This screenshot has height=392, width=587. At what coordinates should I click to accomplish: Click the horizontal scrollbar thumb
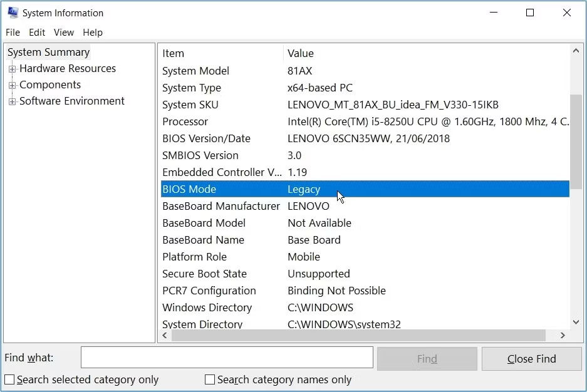(358, 335)
